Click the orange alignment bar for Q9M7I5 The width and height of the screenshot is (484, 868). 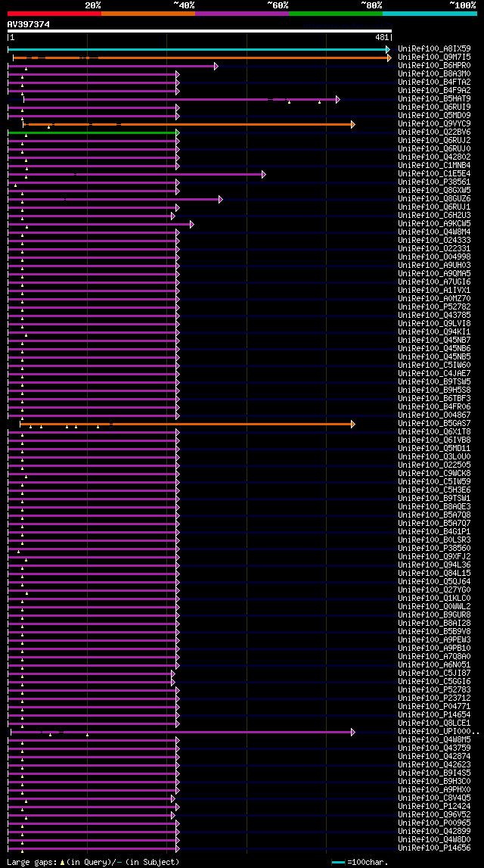[202, 58]
